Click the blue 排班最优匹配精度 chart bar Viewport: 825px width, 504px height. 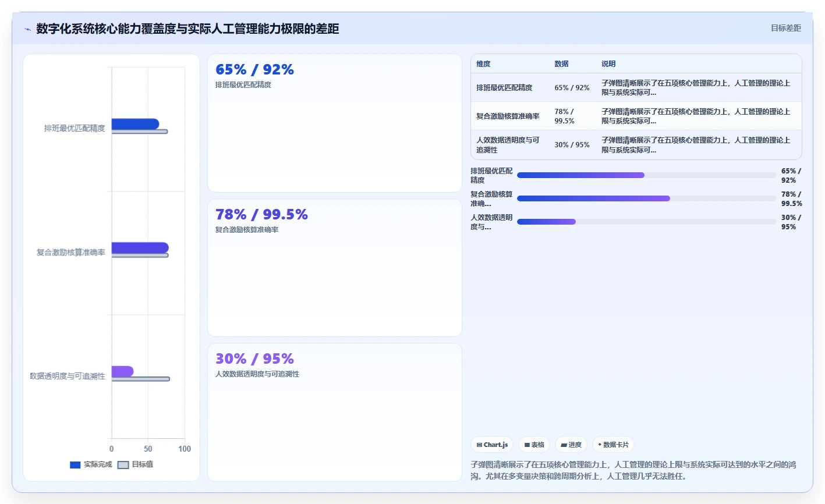135,124
